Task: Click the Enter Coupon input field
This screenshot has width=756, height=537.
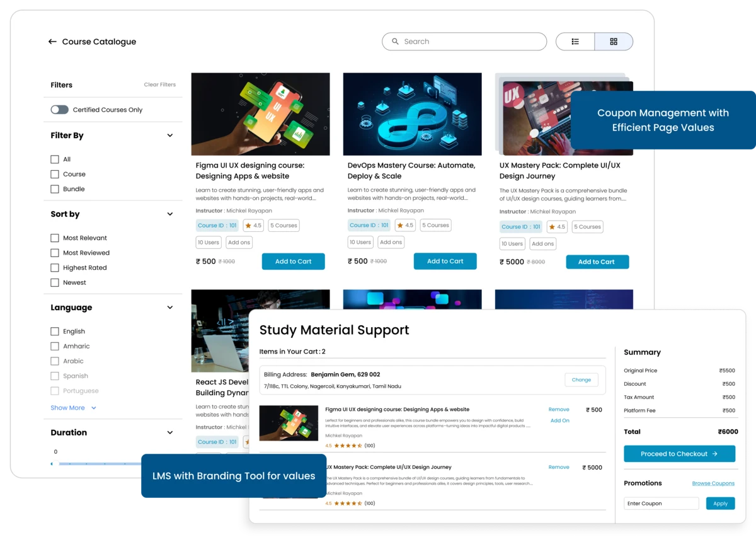Action: (x=661, y=503)
